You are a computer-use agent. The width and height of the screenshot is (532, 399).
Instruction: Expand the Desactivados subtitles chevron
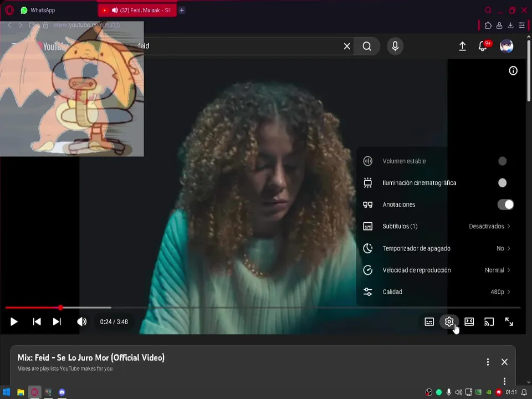[509, 226]
